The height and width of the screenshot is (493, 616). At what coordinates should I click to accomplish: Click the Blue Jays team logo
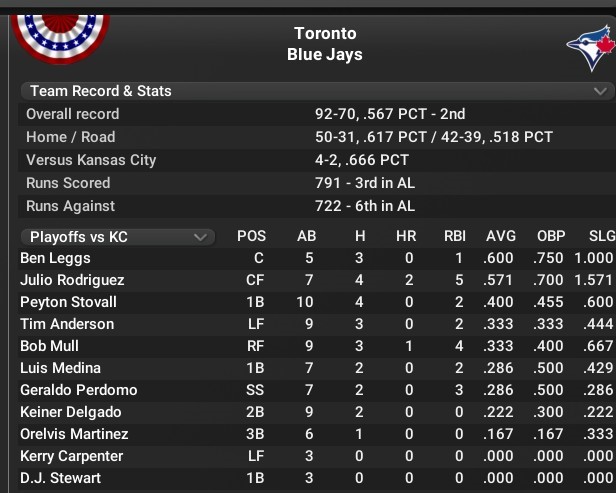pyautogui.click(x=589, y=48)
